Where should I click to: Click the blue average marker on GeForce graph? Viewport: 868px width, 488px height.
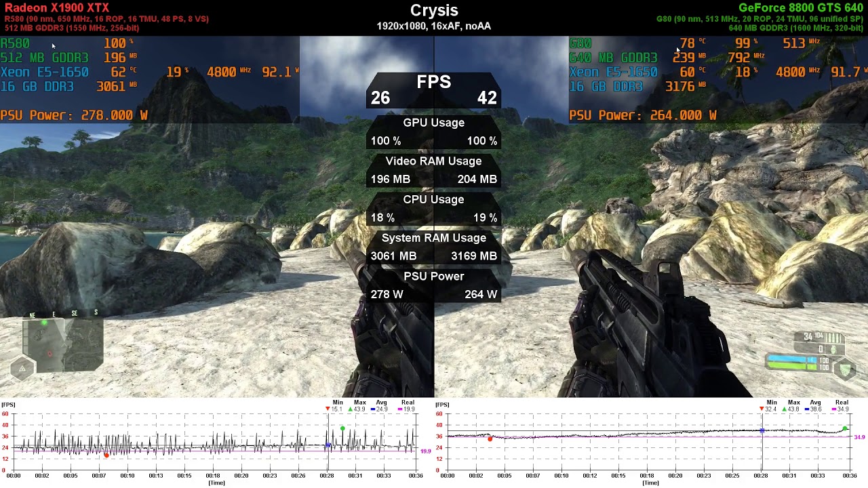[762, 431]
